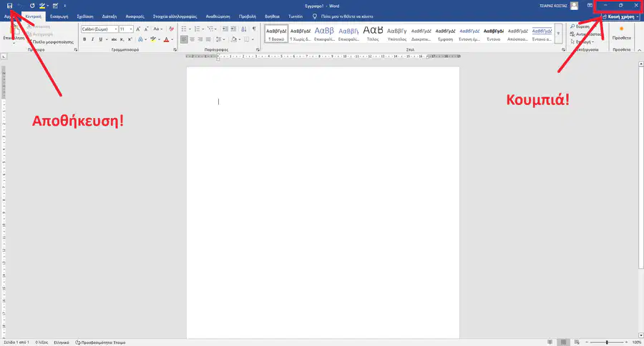Justify the paragraph text
The height and width of the screenshot is (346, 644).
coord(209,39)
